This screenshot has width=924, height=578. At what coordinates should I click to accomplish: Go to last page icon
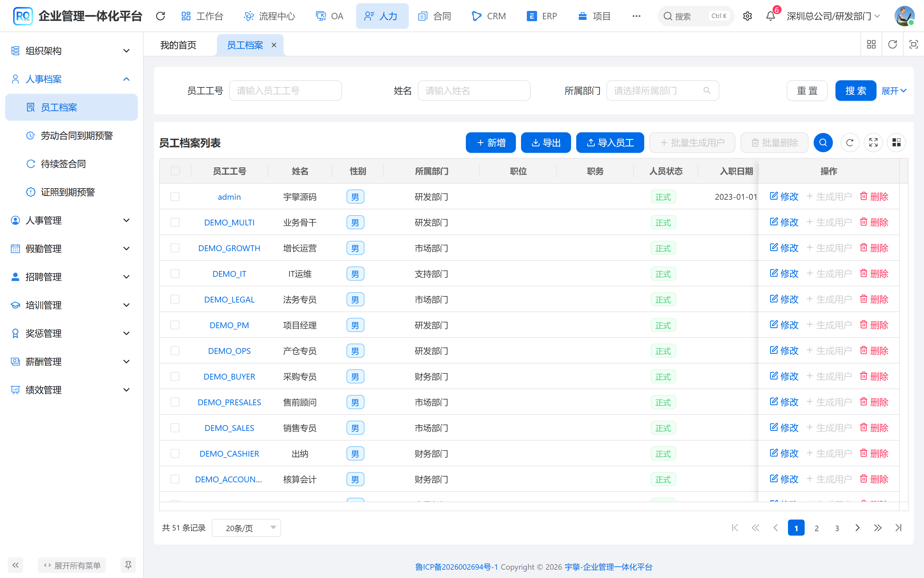898,528
